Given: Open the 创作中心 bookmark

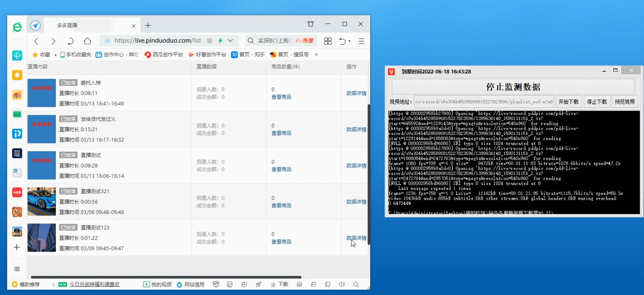Looking at the screenshot, I should pos(117,55).
